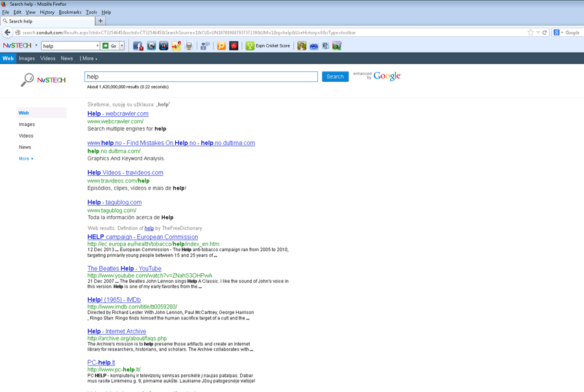584x392 pixels.
Task: Open The Beatles Help - YouTube link
Action: tap(125, 269)
